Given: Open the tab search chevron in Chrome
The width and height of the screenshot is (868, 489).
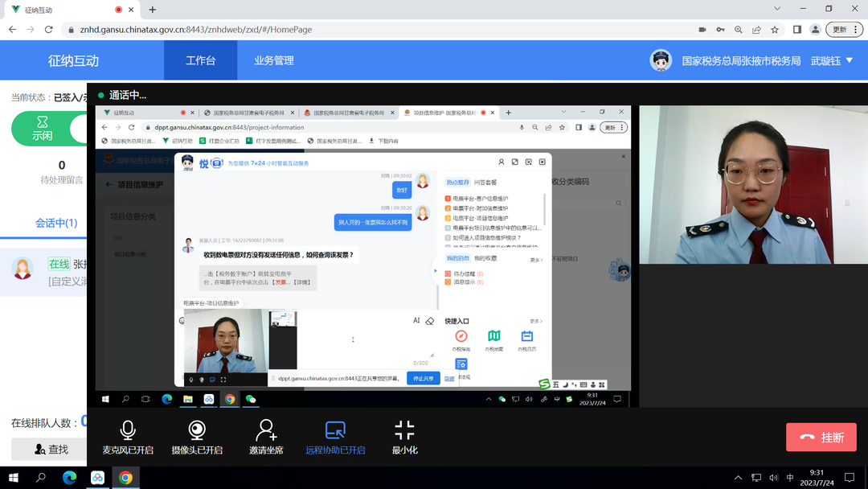Looking at the screenshot, I should pyautogui.click(x=777, y=9).
